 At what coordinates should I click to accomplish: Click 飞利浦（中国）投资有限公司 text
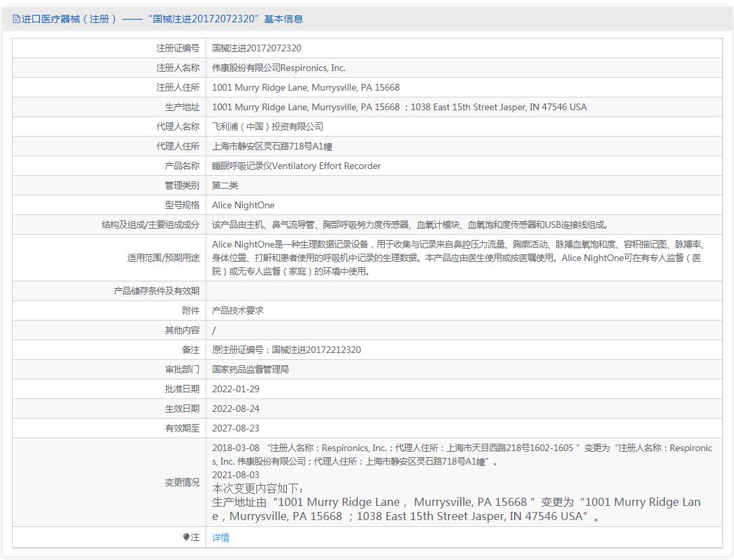(267, 126)
